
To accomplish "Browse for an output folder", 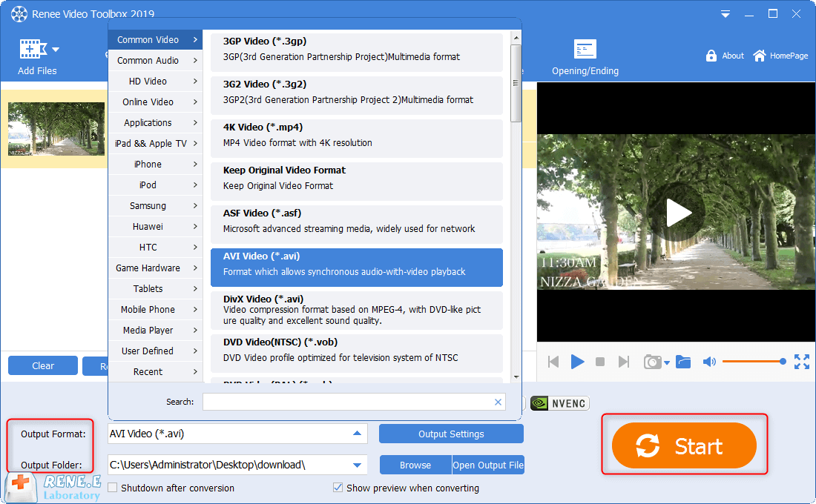I will (x=415, y=465).
